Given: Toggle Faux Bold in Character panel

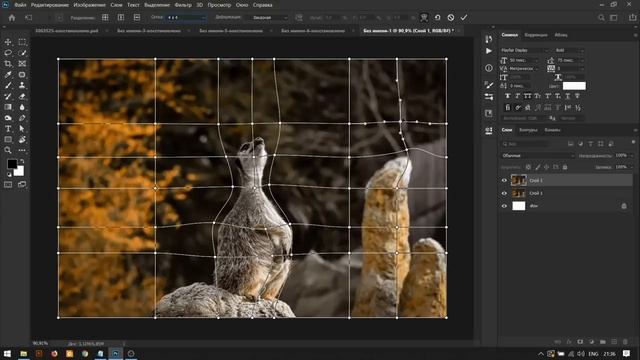Looking at the screenshot, I should 507,96.
